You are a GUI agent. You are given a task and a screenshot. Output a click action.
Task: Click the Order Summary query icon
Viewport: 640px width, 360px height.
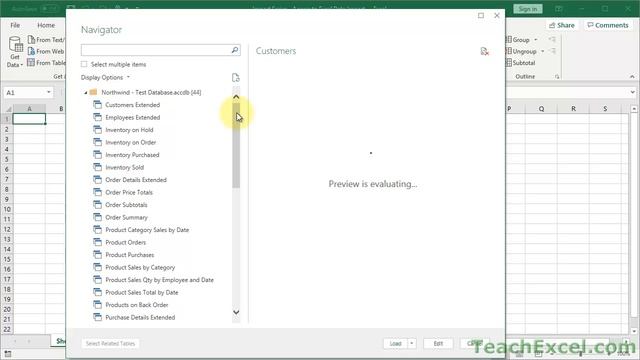[97, 217]
